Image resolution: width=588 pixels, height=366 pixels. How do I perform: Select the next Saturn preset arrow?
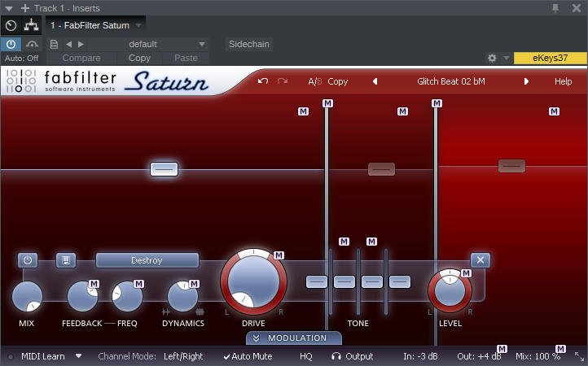point(526,81)
